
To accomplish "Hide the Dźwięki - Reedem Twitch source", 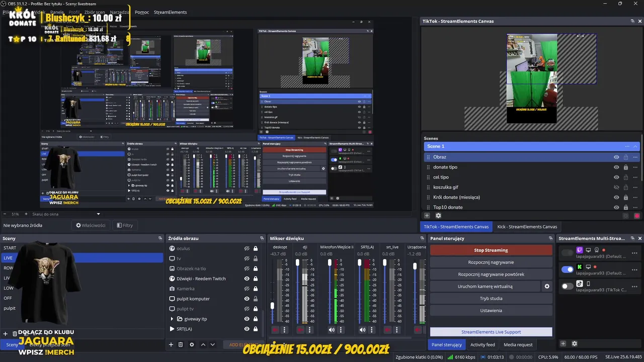I will click(247, 279).
